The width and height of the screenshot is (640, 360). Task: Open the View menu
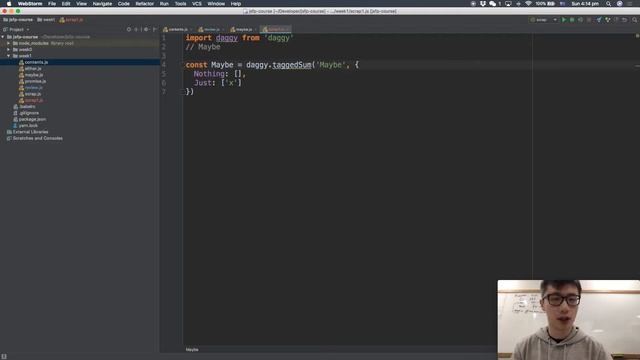coord(81,4)
